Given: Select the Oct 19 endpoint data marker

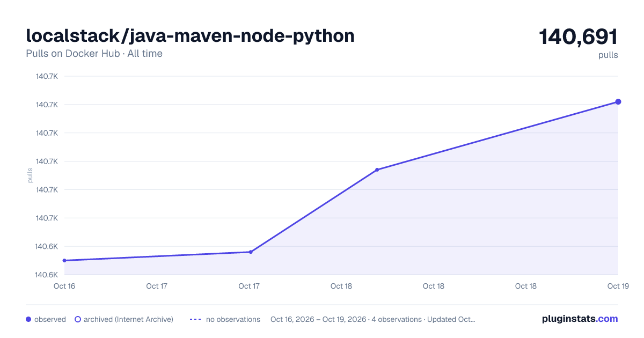Looking at the screenshot, I should pyautogui.click(x=618, y=101).
